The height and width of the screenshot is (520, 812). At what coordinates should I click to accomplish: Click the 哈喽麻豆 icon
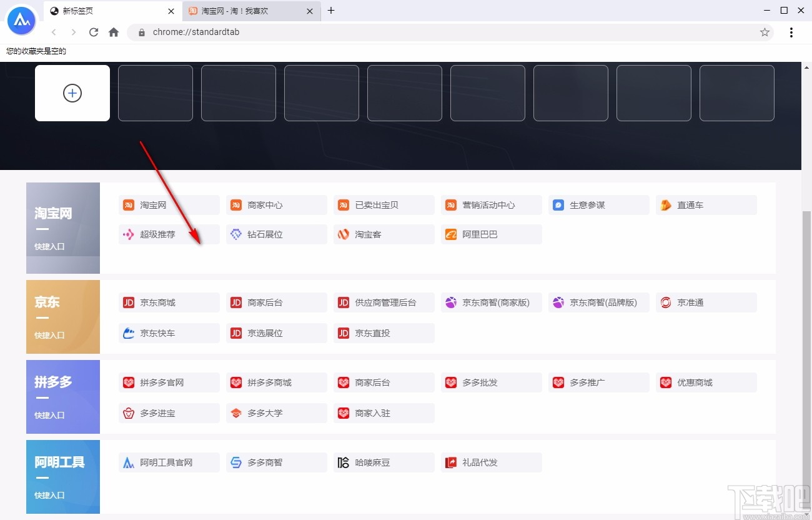(x=344, y=462)
